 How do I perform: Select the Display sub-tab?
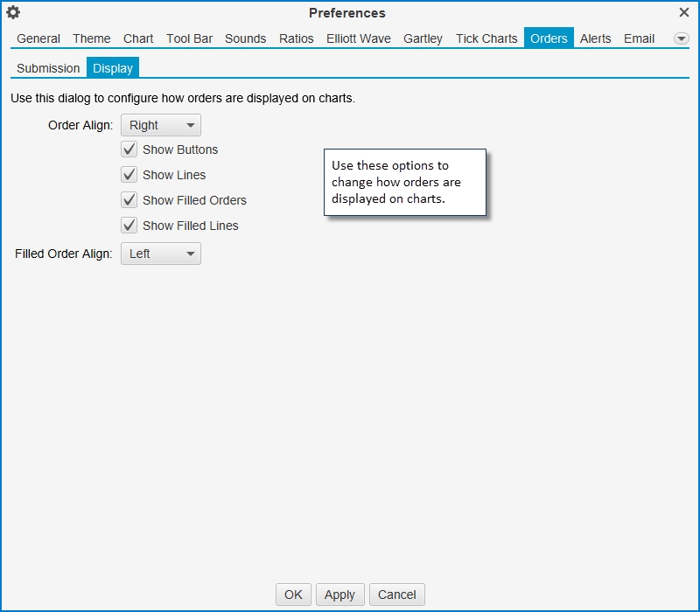coord(113,68)
